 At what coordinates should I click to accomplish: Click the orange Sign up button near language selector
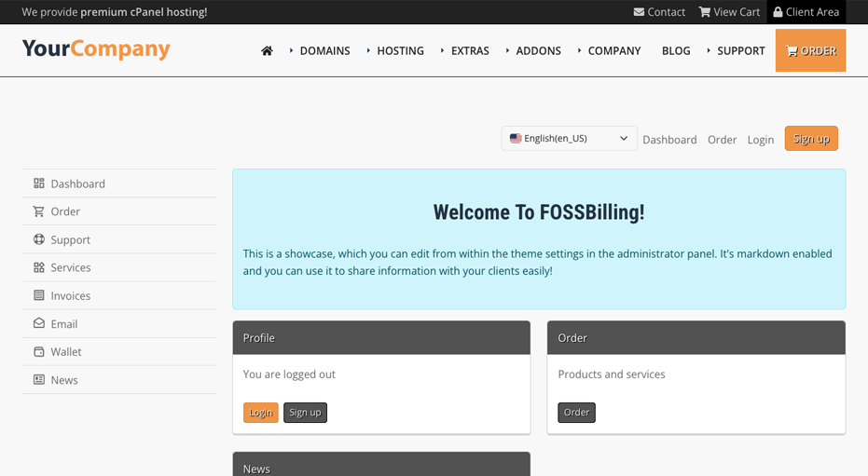click(x=811, y=138)
